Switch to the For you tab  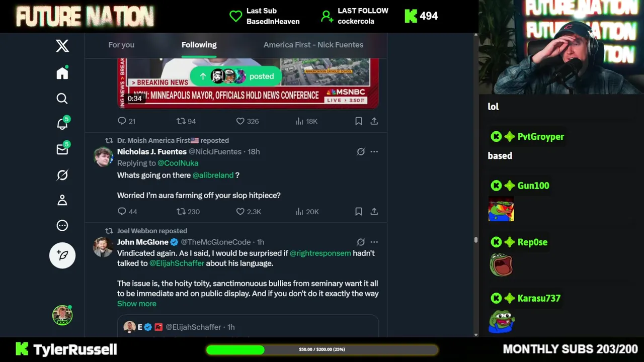click(121, 45)
